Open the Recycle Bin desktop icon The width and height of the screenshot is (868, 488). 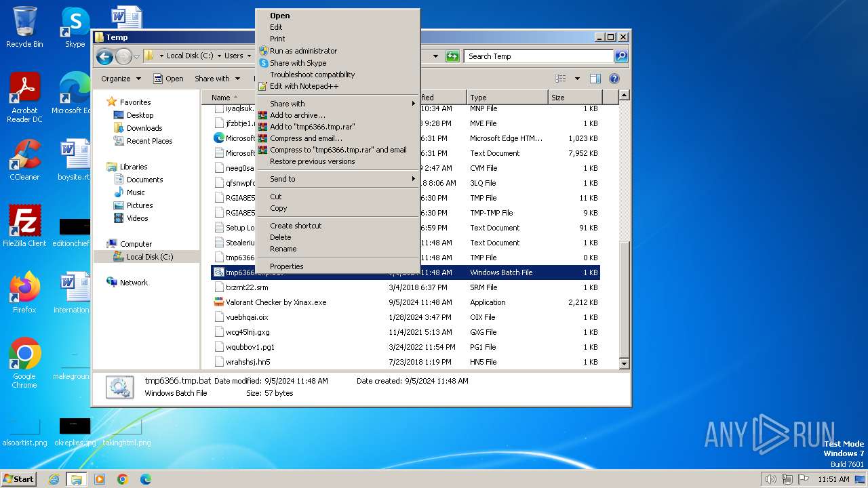coord(24,27)
